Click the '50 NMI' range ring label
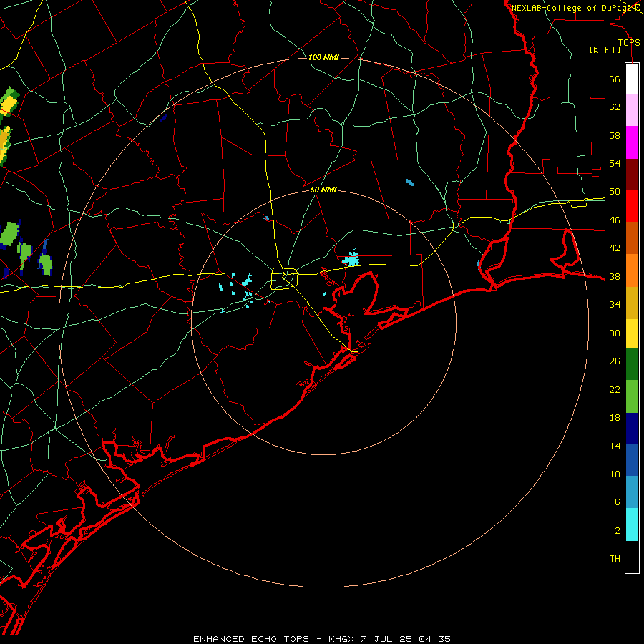 pyautogui.click(x=323, y=190)
